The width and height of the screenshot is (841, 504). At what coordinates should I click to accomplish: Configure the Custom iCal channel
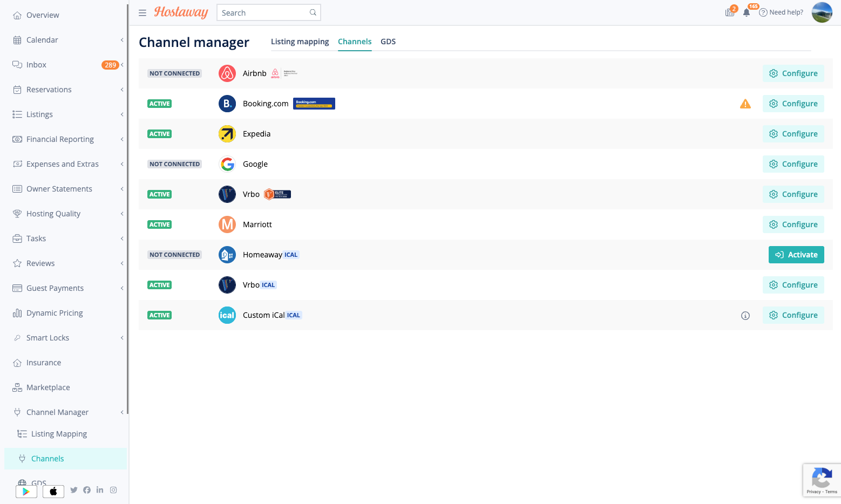[793, 315]
